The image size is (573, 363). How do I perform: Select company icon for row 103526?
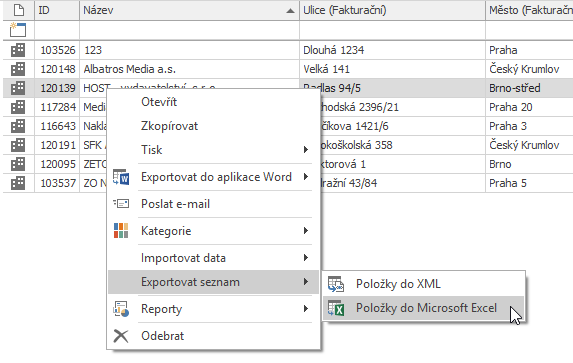pos(18,50)
